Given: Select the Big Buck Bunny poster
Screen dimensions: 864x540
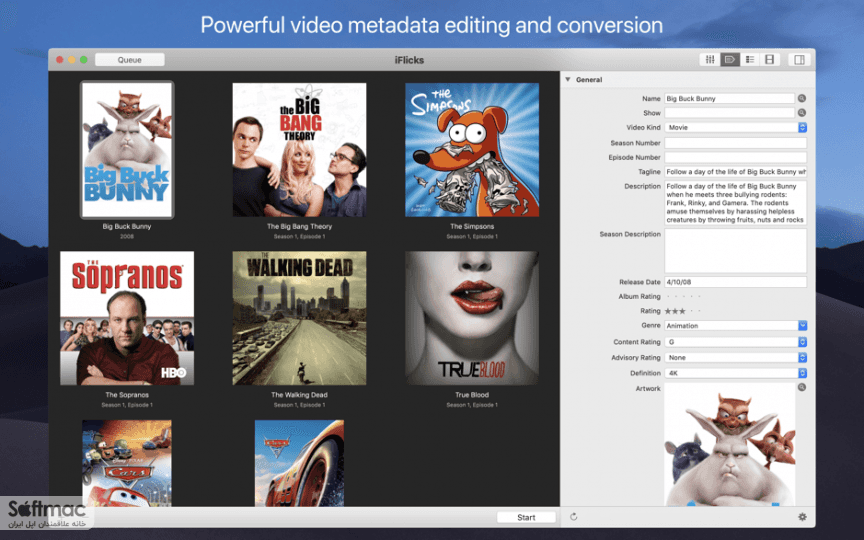Looking at the screenshot, I should point(127,149).
